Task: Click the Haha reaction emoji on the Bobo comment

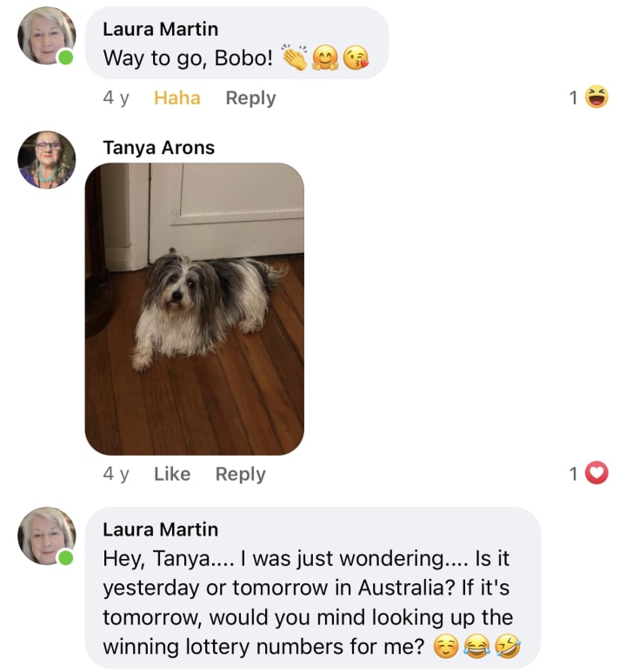Action: click(596, 96)
